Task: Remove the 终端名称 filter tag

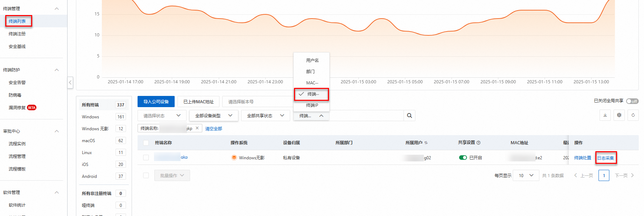Action: pyautogui.click(x=197, y=128)
